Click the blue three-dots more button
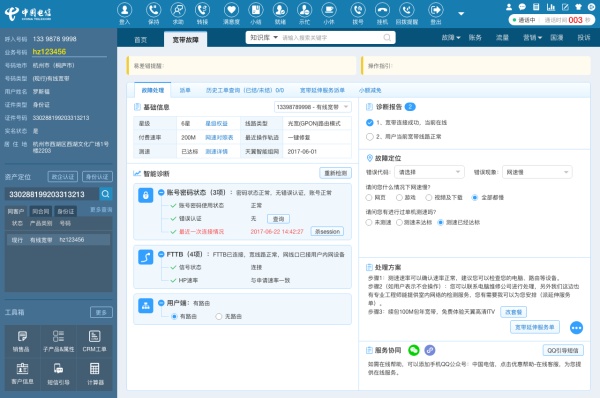600x398 pixels. click(x=576, y=328)
